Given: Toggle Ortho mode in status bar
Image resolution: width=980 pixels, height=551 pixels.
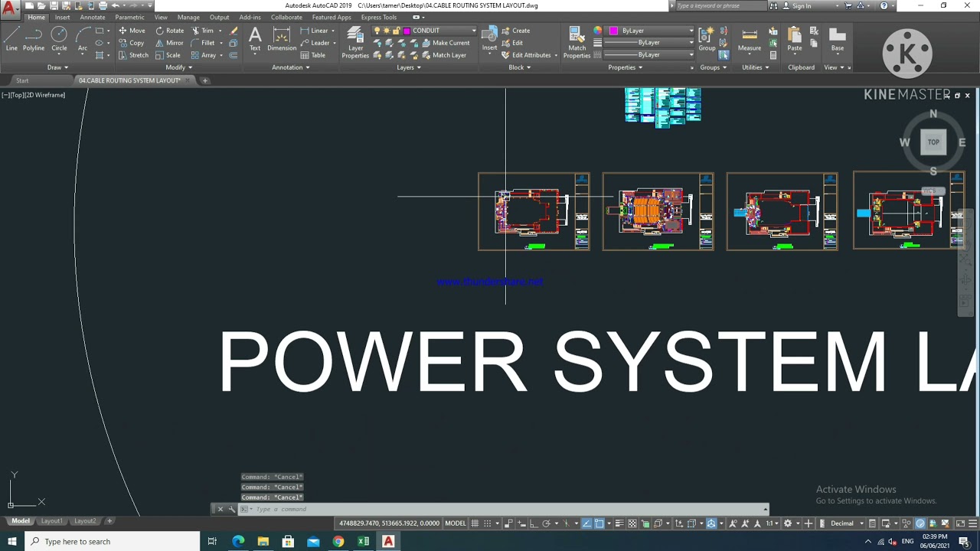Looking at the screenshot, I should tap(534, 523).
